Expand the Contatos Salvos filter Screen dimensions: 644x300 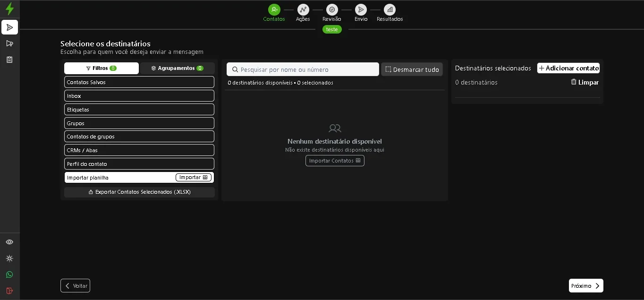(x=139, y=82)
